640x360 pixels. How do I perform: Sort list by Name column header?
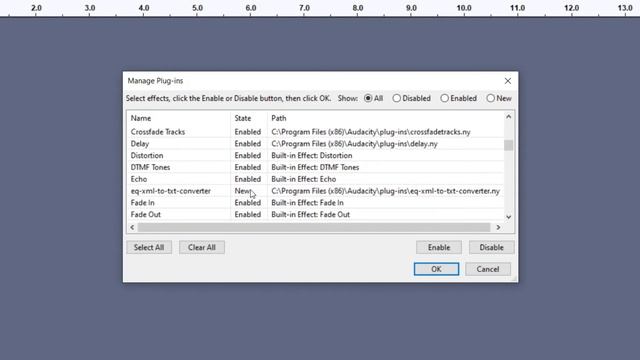click(141, 118)
